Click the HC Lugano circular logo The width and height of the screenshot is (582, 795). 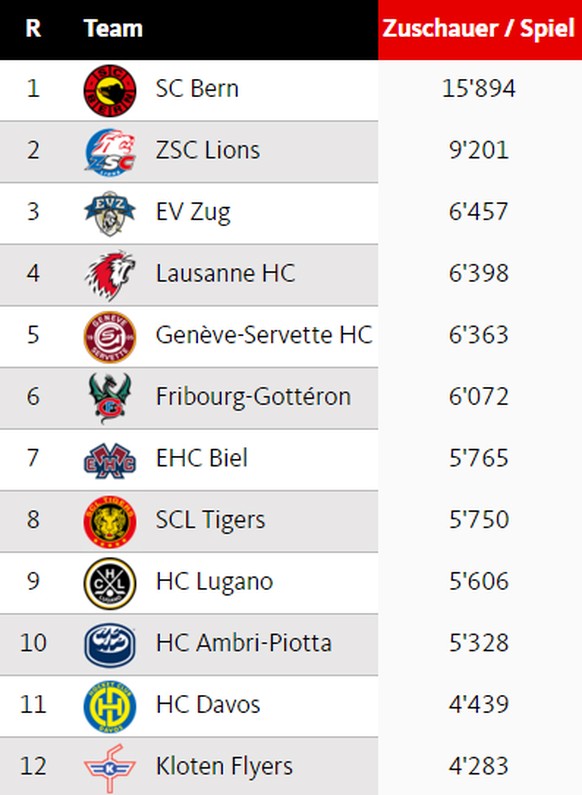click(110, 583)
